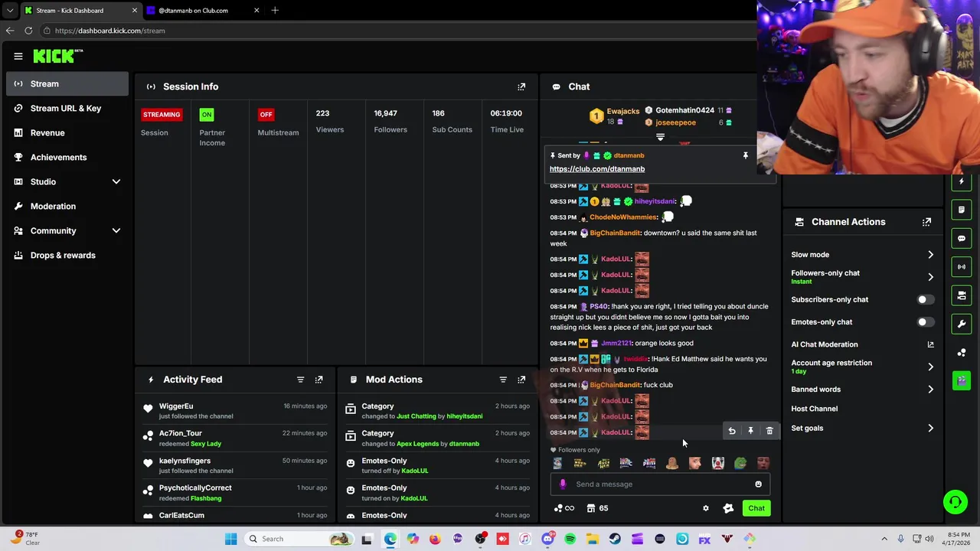Pin the hovered KadoLUL chat message
The image size is (980, 551).
pos(750,431)
